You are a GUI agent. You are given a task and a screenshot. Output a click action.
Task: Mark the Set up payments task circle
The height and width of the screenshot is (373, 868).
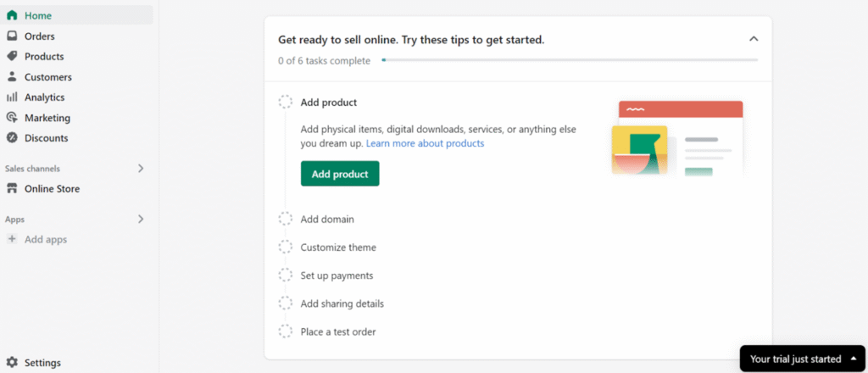tap(286, 276)
